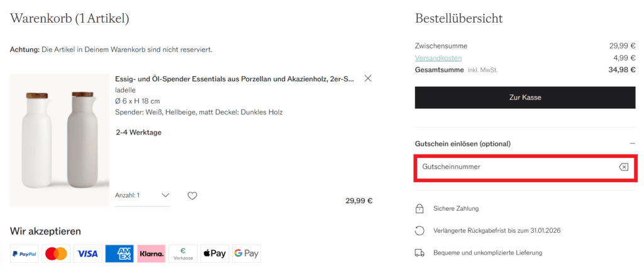Click the lock icon beside Sichere Zahlung

coord(419,208)
